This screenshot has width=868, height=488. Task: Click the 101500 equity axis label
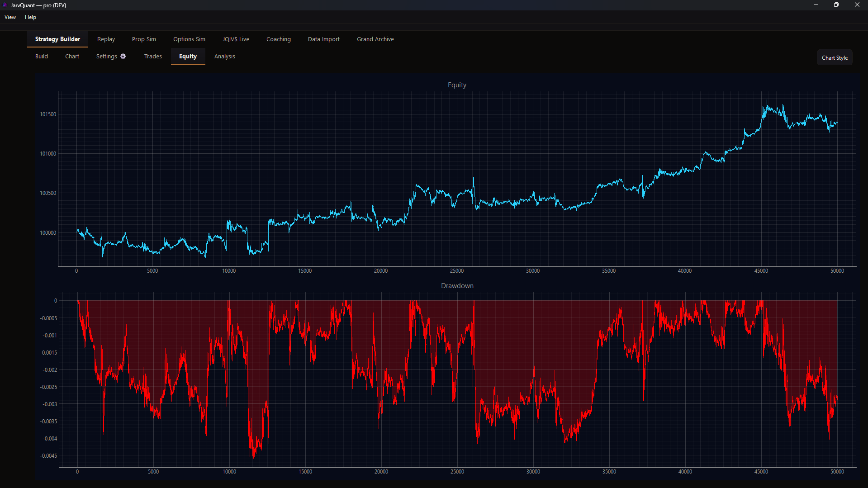tap(48, 114)
